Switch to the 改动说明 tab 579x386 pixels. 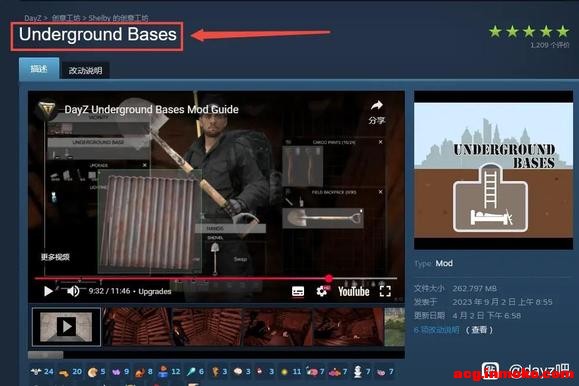point(85,70)
